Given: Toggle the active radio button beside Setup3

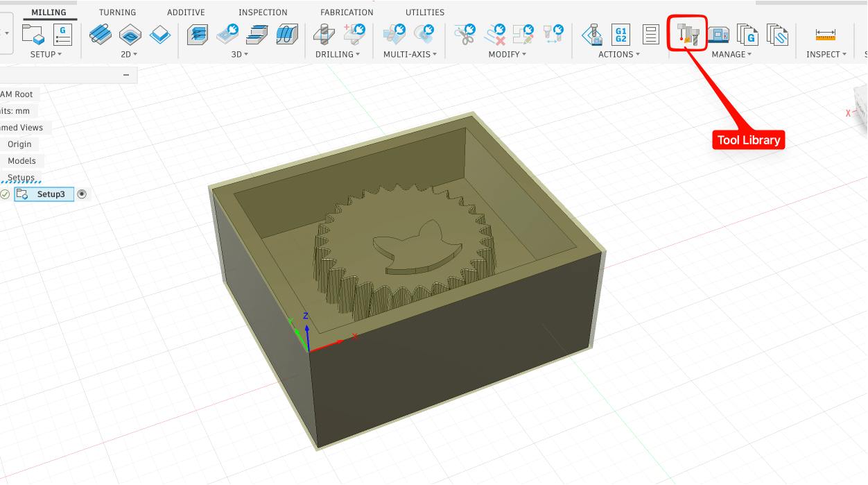Looking at the screenshot, I should [82, 194].
